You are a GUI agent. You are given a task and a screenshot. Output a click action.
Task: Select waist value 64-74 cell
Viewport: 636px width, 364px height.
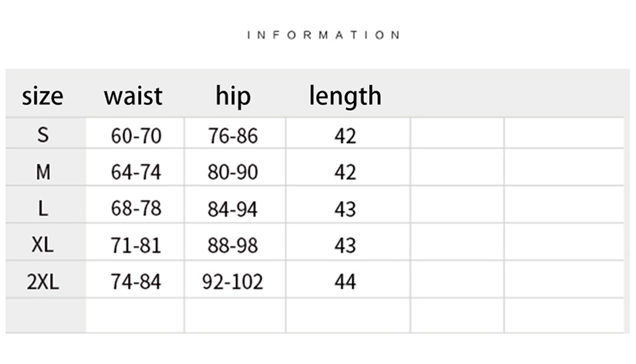point(136,172)
